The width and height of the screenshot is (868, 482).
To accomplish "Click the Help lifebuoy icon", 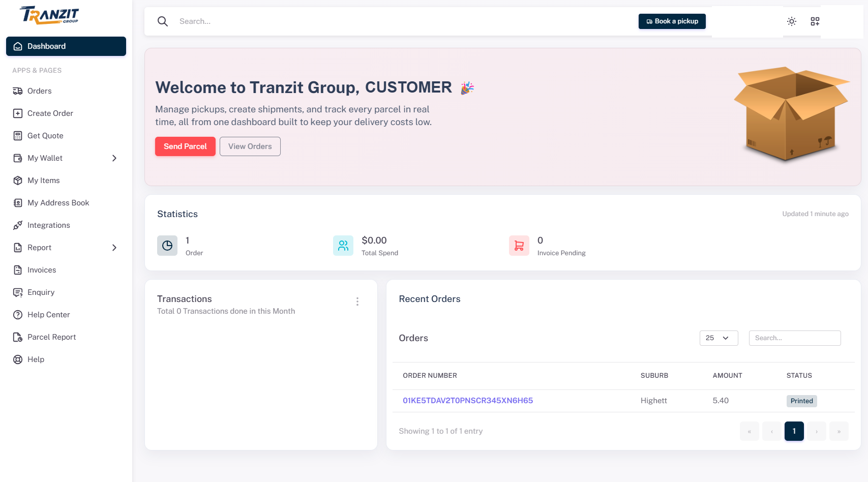I will pos(18,359).
